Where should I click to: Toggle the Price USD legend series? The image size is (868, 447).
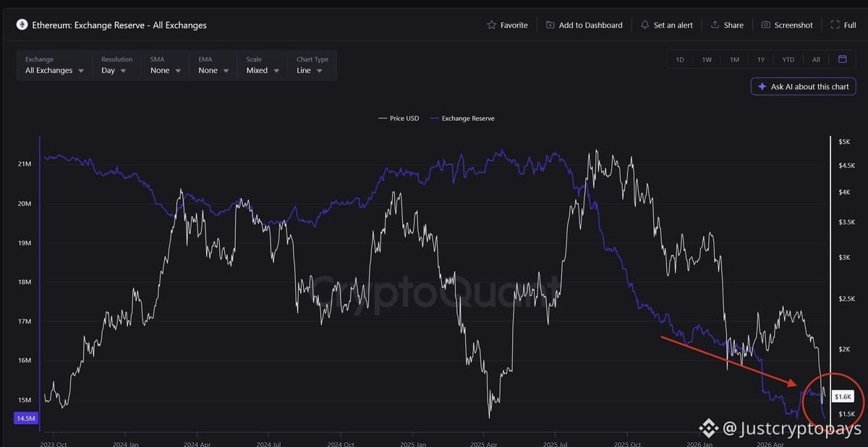[x=399, y=118]
